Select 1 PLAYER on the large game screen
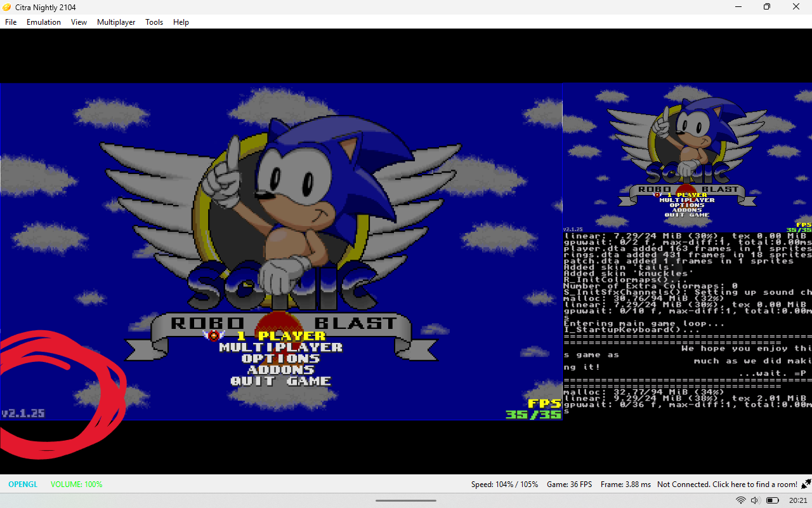812x508 pixels. 282,335
